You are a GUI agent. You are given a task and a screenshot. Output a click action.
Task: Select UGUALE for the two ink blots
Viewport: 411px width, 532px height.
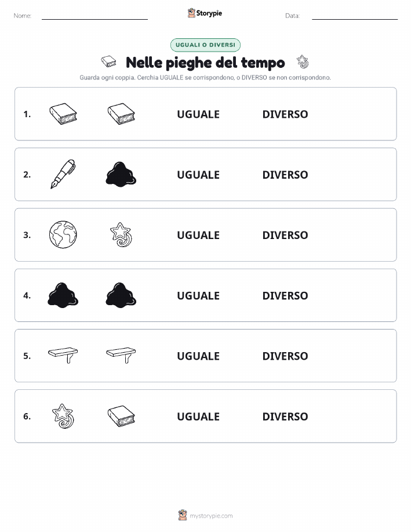coord(198,295)
